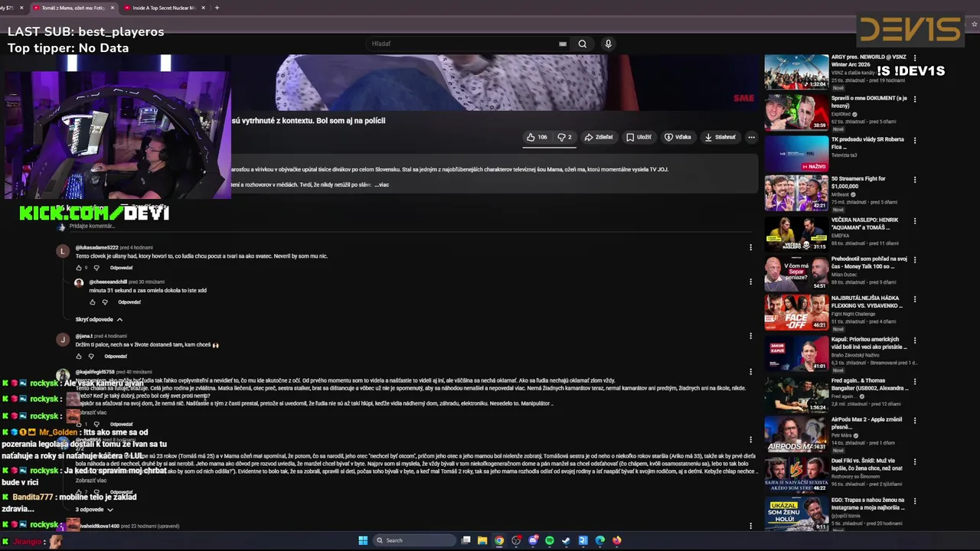Open options menu for @cheeseandchill reply
Screen dimensions: 980x551
click(750, 282)
